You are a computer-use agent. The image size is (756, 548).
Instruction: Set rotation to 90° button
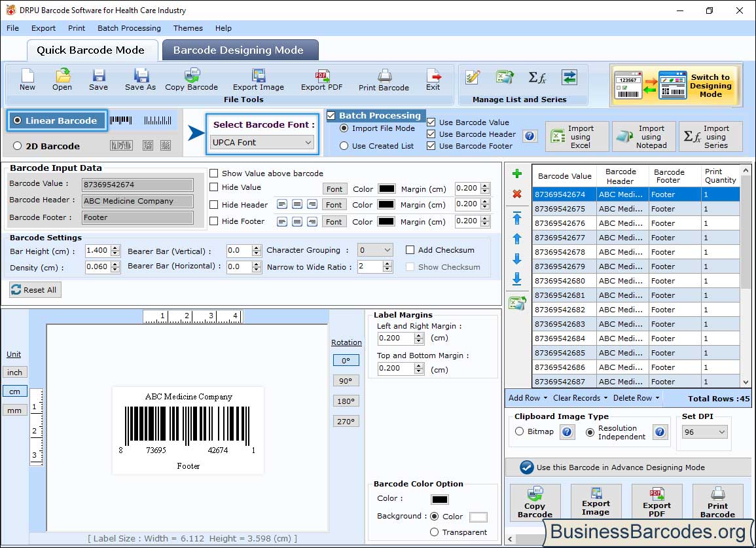346,380
